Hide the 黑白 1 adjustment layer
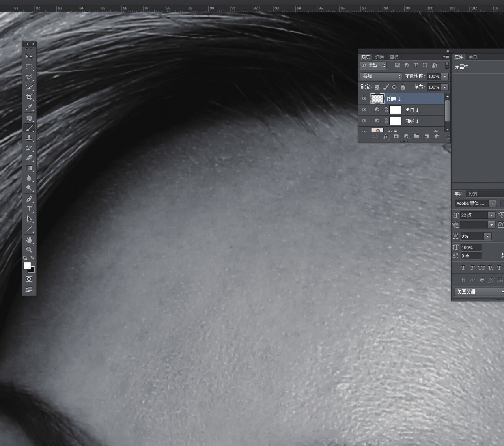This screenshot has width=504, height=446. tap(364, 110)
